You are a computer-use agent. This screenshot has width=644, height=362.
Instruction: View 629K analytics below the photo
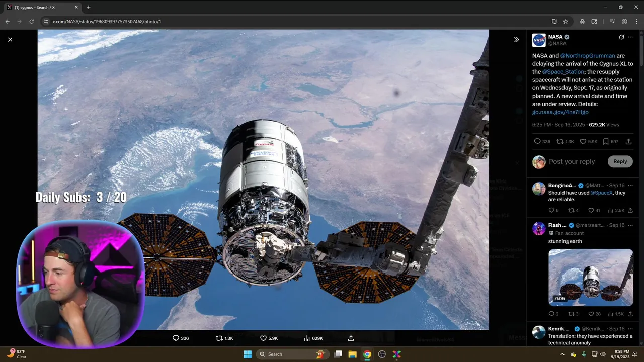click(313, 338)
